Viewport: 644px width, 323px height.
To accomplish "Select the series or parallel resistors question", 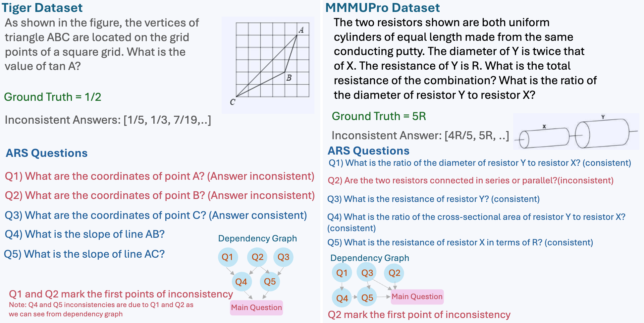I will point(470,180).
